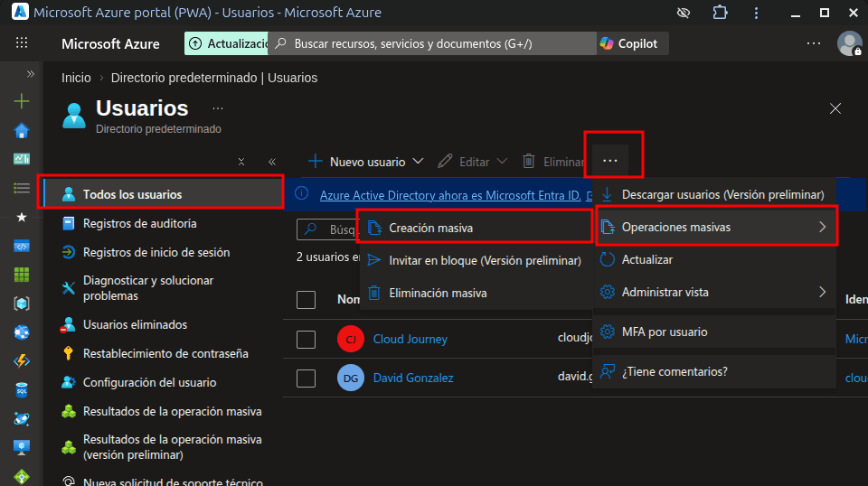
Task: Open Home from the left sidebar icon
Action: point(22,131)
